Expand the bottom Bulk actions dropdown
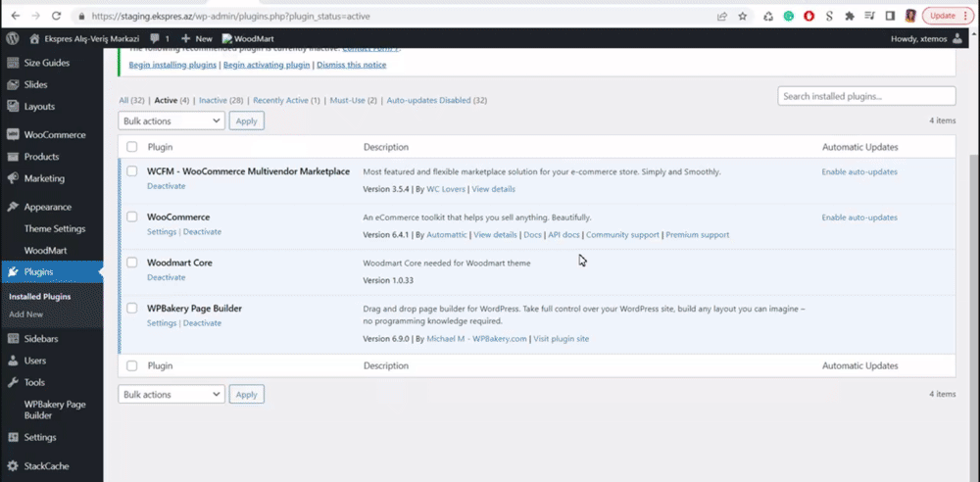 [171, 394]
